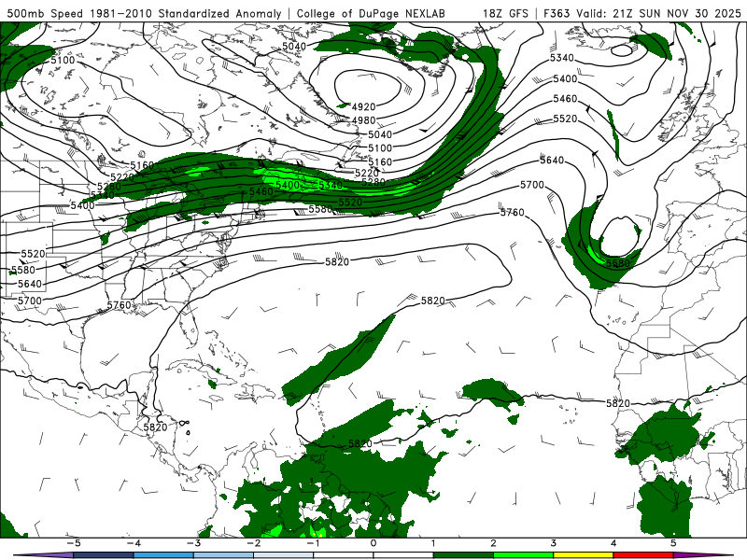Image resolution: width=747 pixels, height=560 pixels.
Task: Click the "−1" color scale label
Action: pos(313,543)
